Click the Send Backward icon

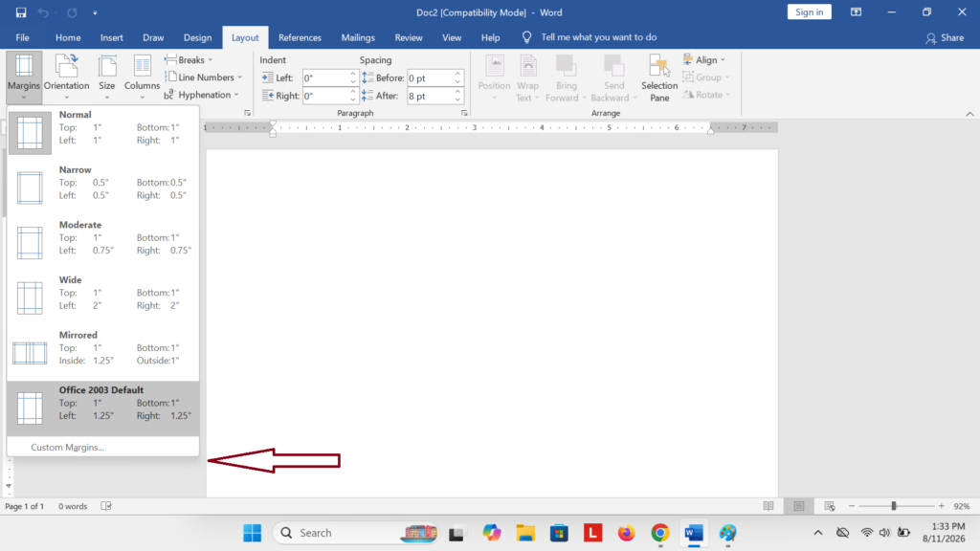tap(613, 77)
